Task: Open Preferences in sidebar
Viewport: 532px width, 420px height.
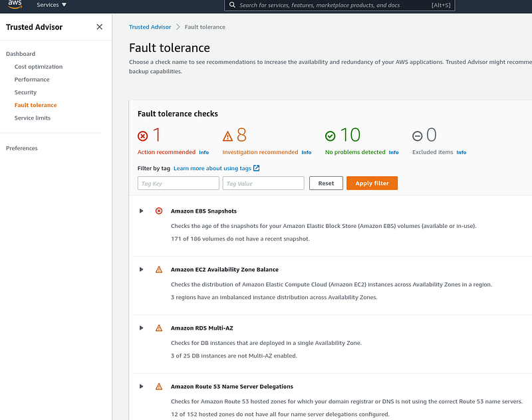Action: click(x=22, y=148)
